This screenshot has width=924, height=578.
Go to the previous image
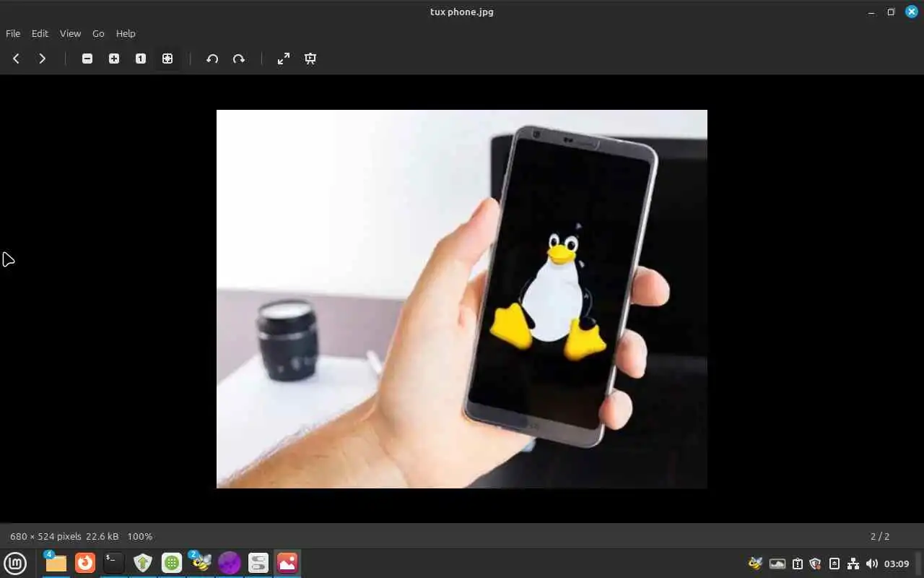click(x=16, y=59)
